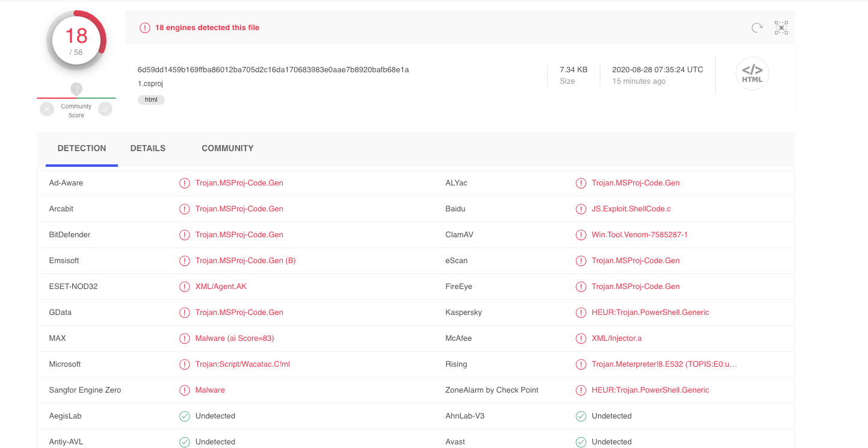
Task: Click the alert icon in the ZoneAlarm row
Action: tap(581, 390)
